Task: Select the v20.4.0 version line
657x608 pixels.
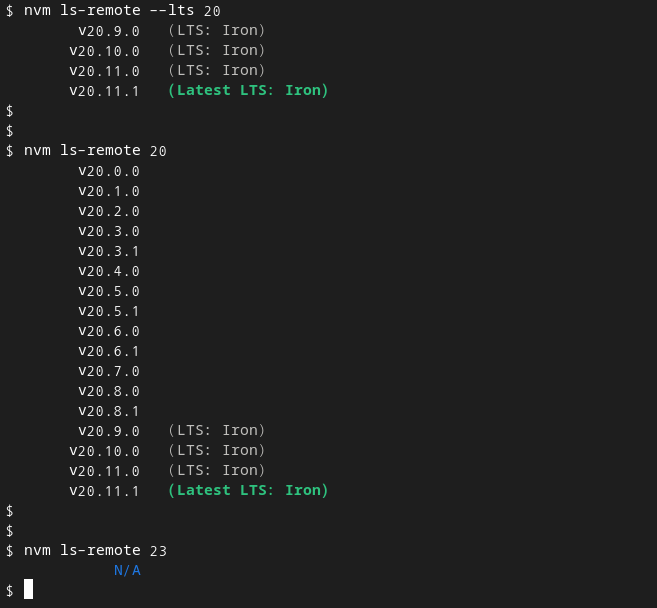Action: tap(109, 271)
